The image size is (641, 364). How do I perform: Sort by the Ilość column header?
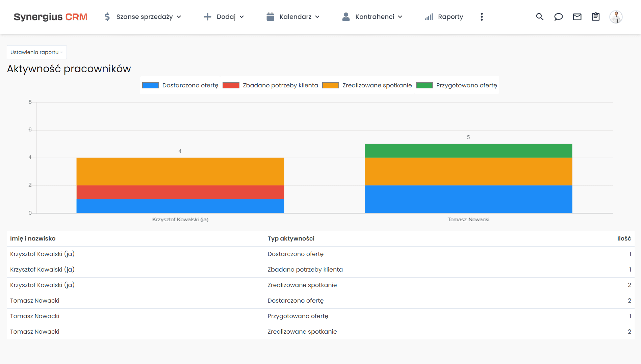tap(624, 239)
